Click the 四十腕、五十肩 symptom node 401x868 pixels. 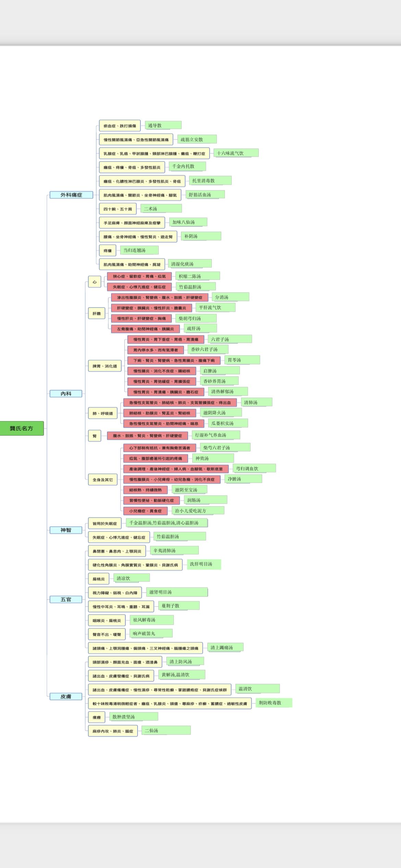(118, 209)
